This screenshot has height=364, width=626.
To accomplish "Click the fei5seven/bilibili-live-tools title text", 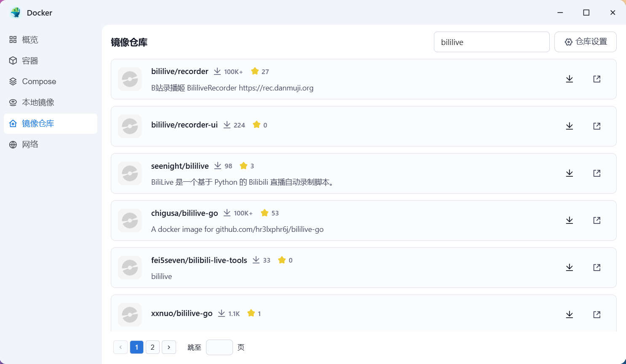I will [199, 260].
